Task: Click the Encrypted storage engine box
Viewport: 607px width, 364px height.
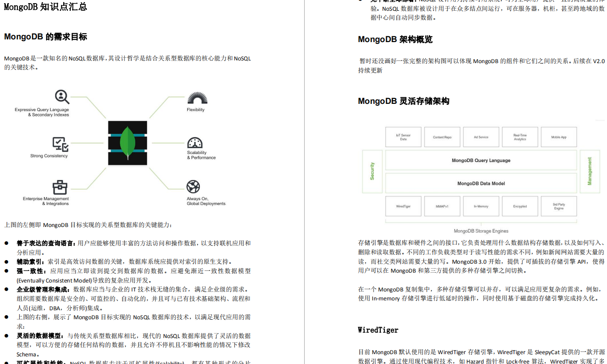Action: [520, 206]
